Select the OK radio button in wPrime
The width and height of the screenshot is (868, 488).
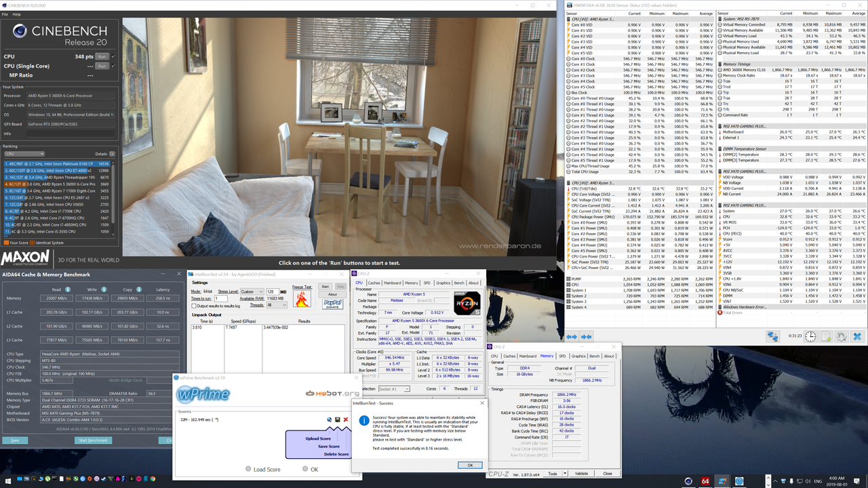tap(305, 468)
